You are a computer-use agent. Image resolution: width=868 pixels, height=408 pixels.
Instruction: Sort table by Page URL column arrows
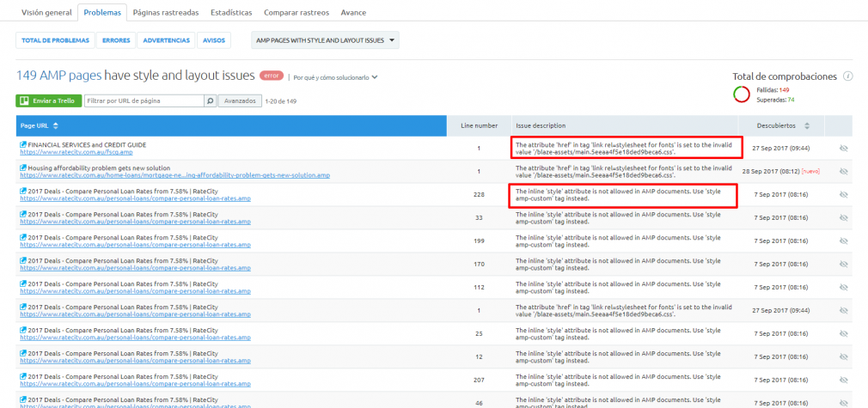pyautogui.click(x=55, y=126)
